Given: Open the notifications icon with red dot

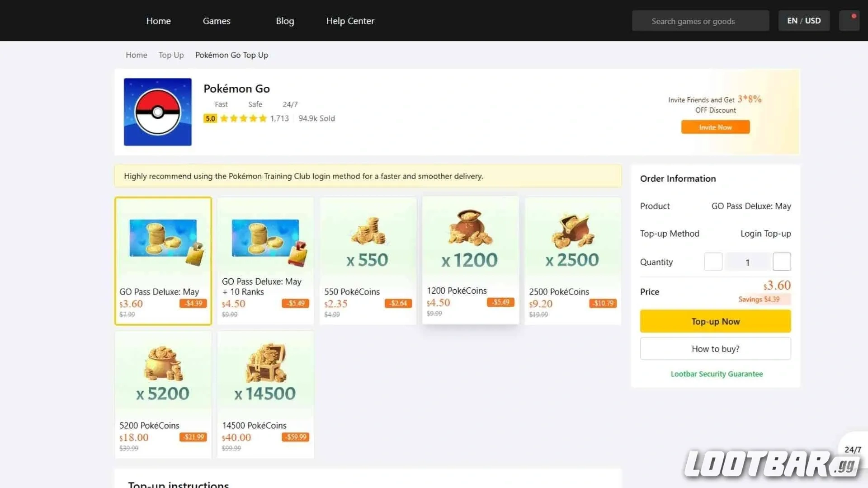Looking at the screenshot, I should [x=849, y=21].
